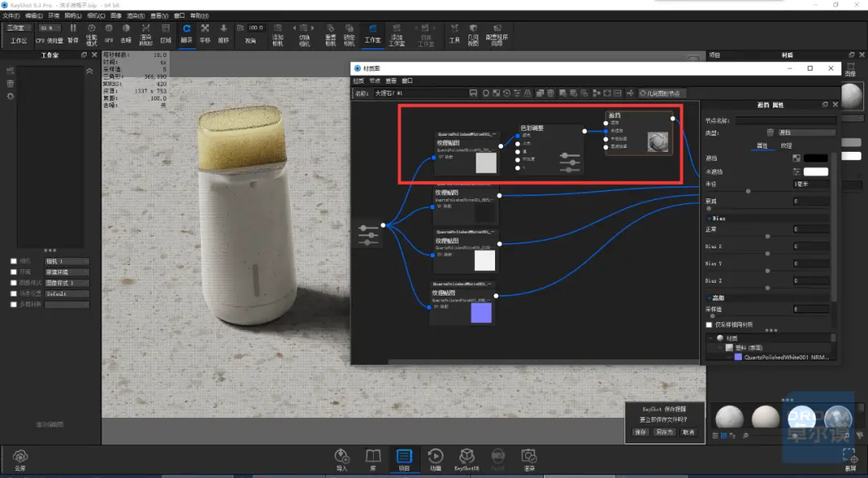Toggle the 环境 checkbox in Studios panel
Screen dimensions: 868x478
tap(14, 272)
